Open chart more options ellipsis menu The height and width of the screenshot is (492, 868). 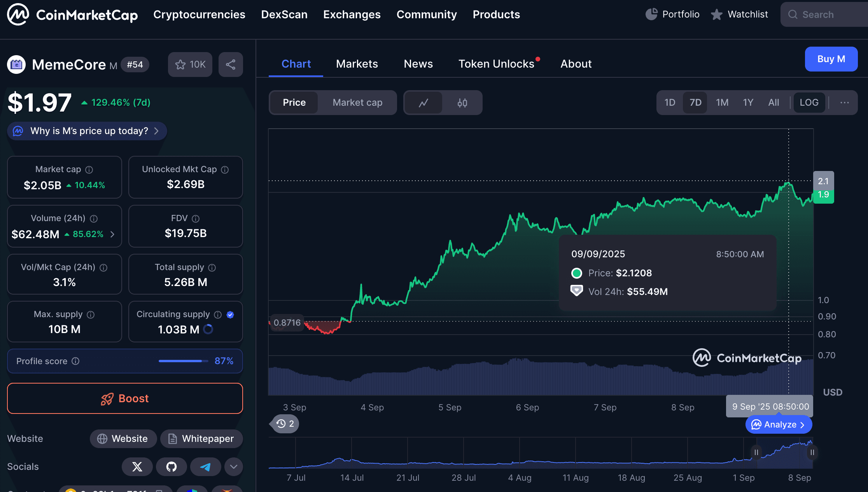(844, 103)
